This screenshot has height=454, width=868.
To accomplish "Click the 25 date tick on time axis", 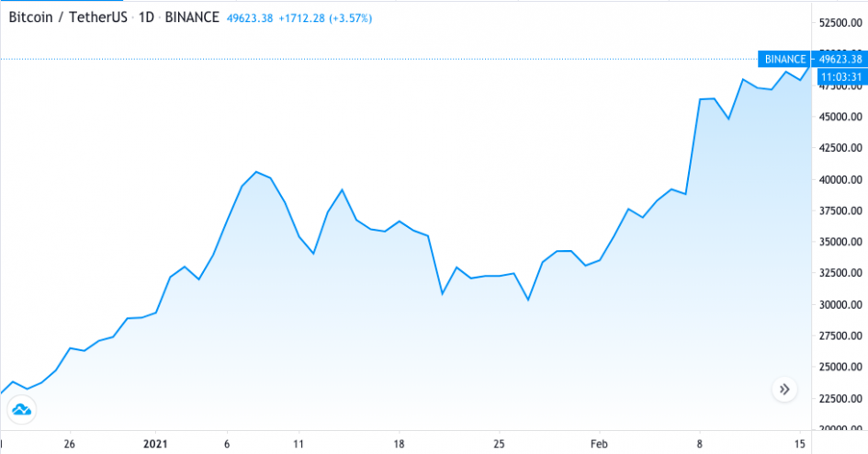I will click(x=499, y=444).
